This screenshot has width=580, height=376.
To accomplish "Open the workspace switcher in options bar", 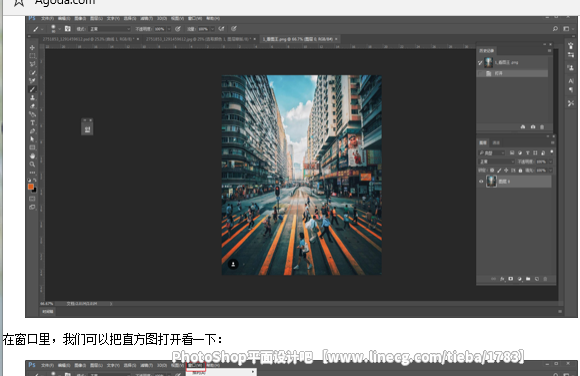I will pyautogui.click(x=567, y=28).
